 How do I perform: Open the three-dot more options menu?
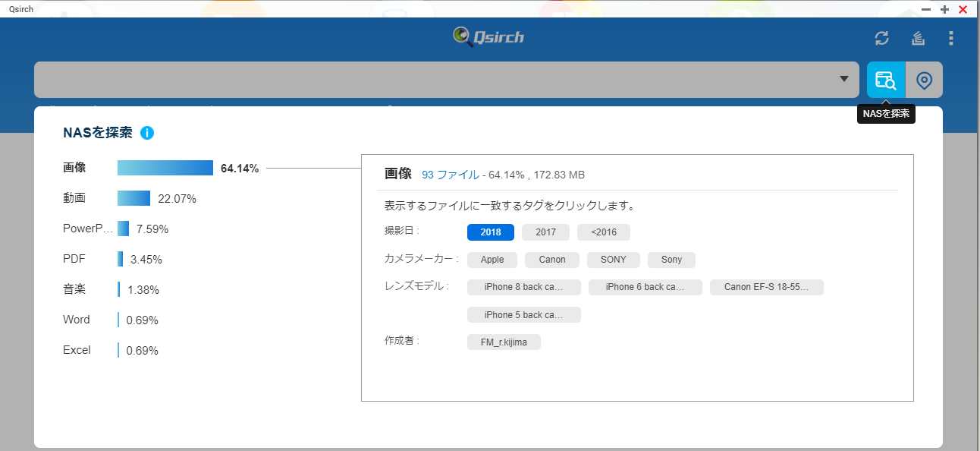coord(951,38)
